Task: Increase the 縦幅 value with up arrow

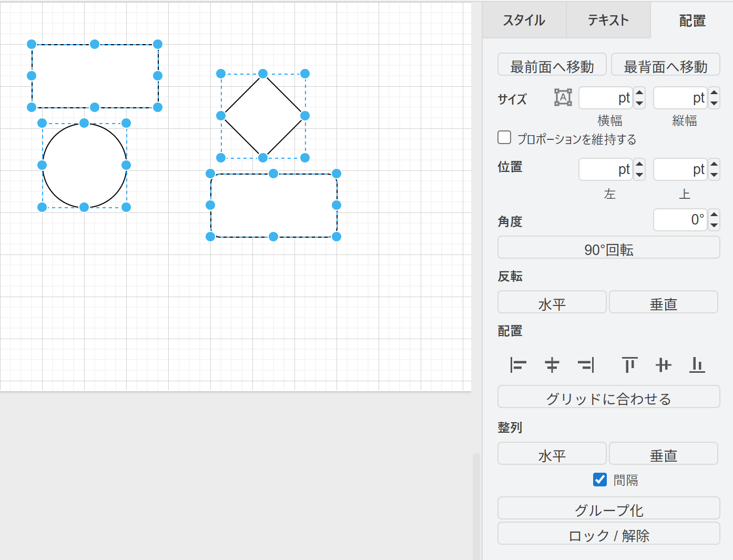Action: click(x=714, y=93)
